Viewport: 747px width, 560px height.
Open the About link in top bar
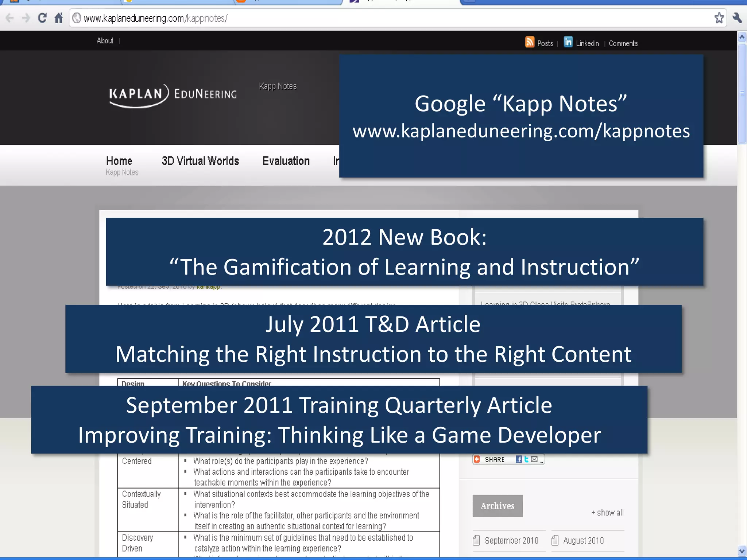[105, 40]
